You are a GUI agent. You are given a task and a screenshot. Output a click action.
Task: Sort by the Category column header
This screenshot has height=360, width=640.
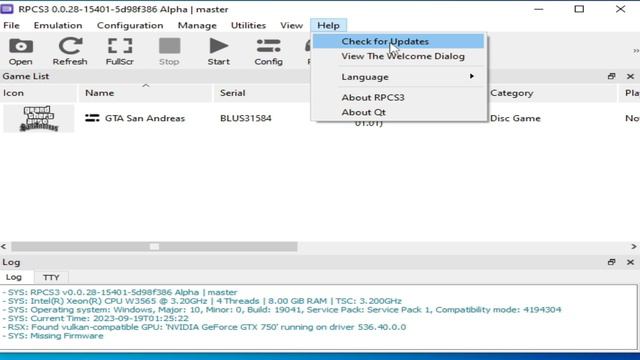[553, 93]
